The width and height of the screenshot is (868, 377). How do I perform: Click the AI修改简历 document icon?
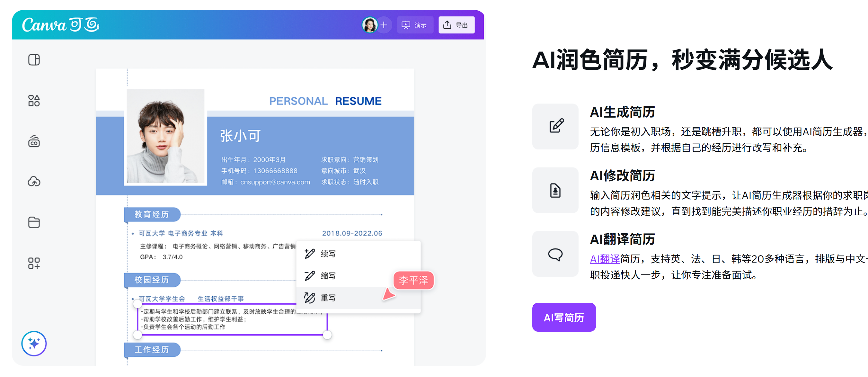pyautogui.click(x=555, y=191)
